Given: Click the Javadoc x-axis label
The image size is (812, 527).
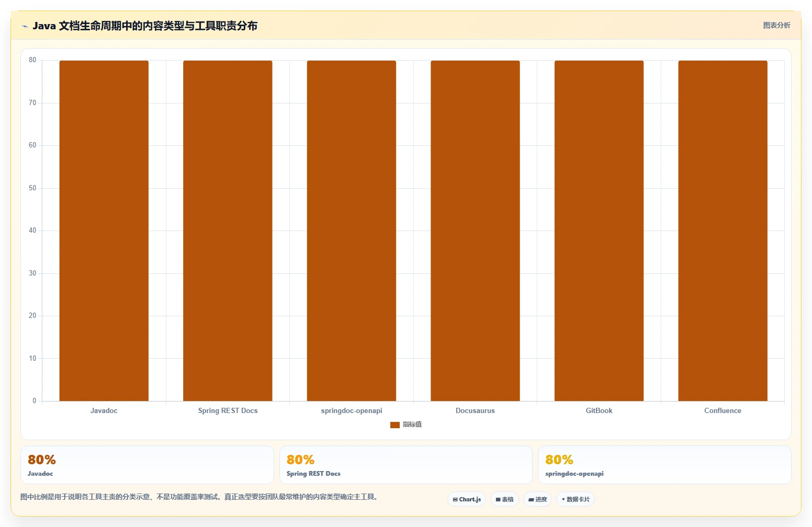Looking at the screenshot, I should (x=104, y=410).
